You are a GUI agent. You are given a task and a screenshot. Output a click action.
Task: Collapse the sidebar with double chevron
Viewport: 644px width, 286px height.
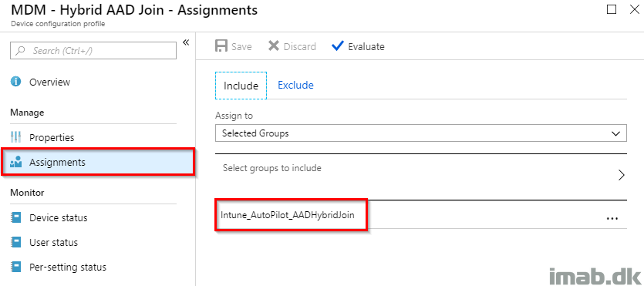(x=186, y=42)
